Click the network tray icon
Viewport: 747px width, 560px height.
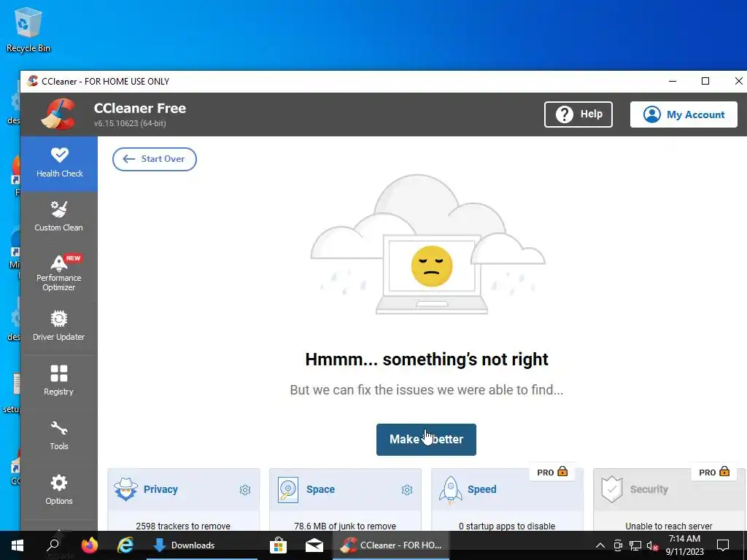pos(635,545)
